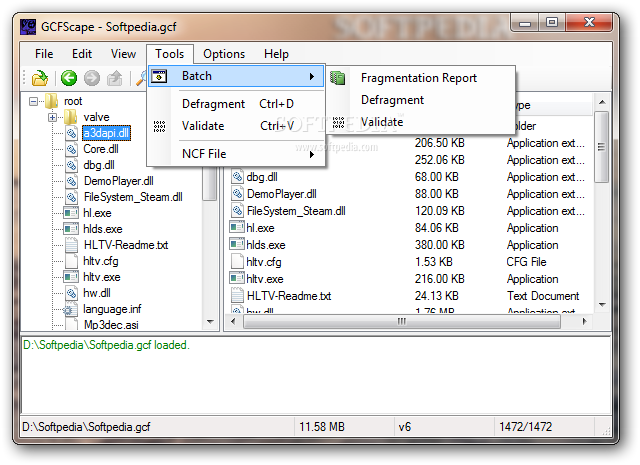640x465 pixels.
Task: Collapse the root node in tree
Action: 33,101
